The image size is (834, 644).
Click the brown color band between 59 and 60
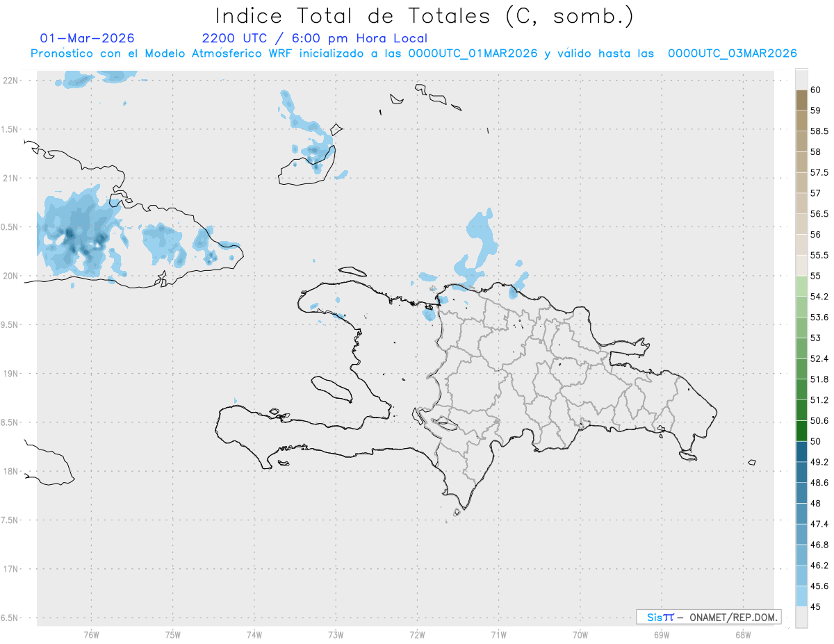coord(801,100)
